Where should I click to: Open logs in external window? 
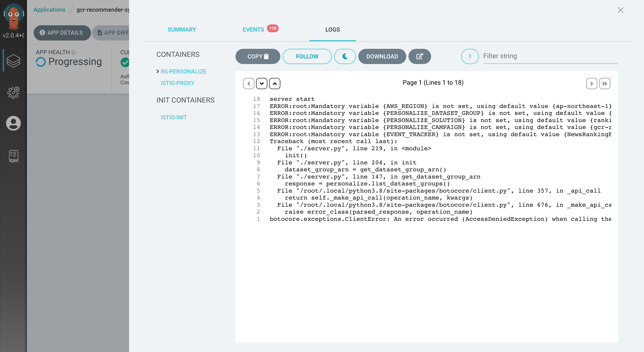coord(419,56)
